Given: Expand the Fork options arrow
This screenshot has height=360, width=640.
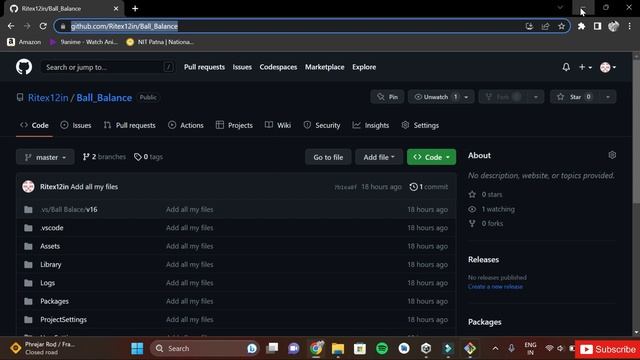Looking at the screenshot, I should point(536,97).
